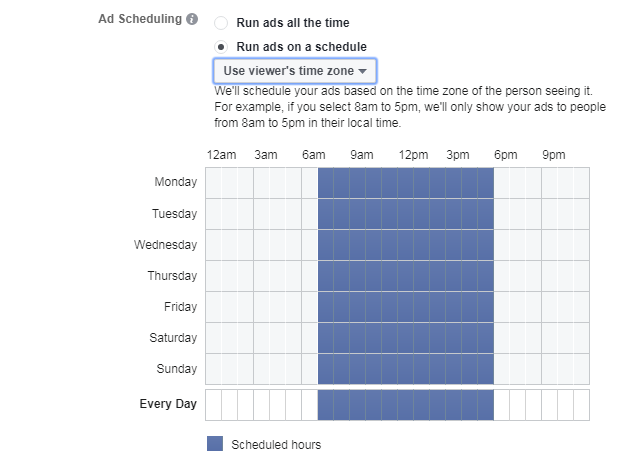This screenshot has width=638, height=462.
Task: Deselect the Tuesday 9am hour cell
Action: [x=357, y=213]
